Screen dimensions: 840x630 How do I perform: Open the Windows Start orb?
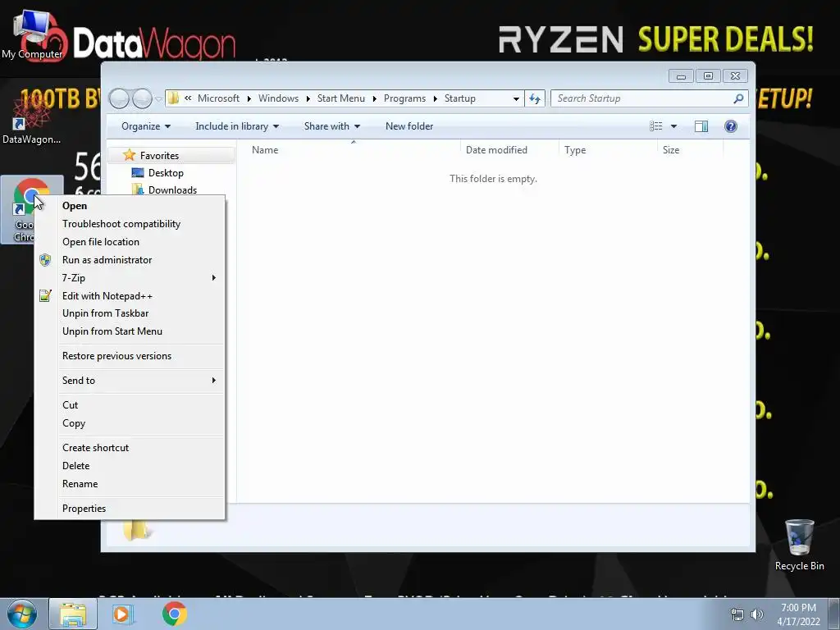pyautogui.click(x=21, y=614)
